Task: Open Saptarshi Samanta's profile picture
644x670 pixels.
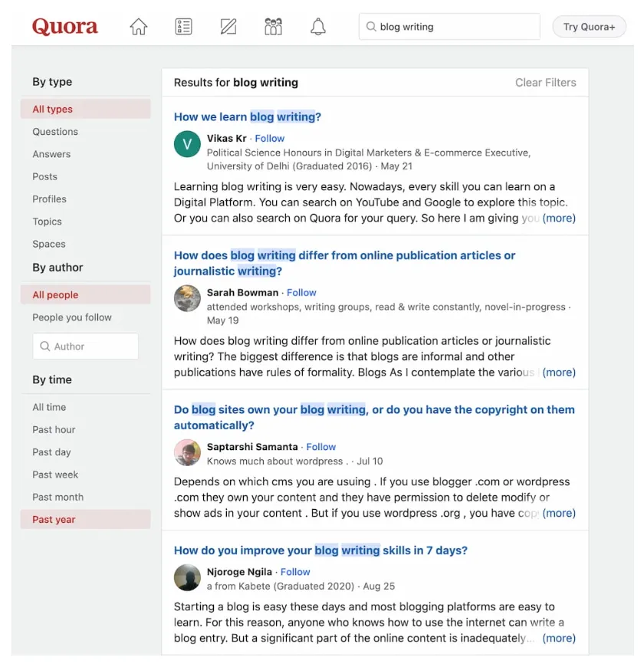Action: [187, 452]
